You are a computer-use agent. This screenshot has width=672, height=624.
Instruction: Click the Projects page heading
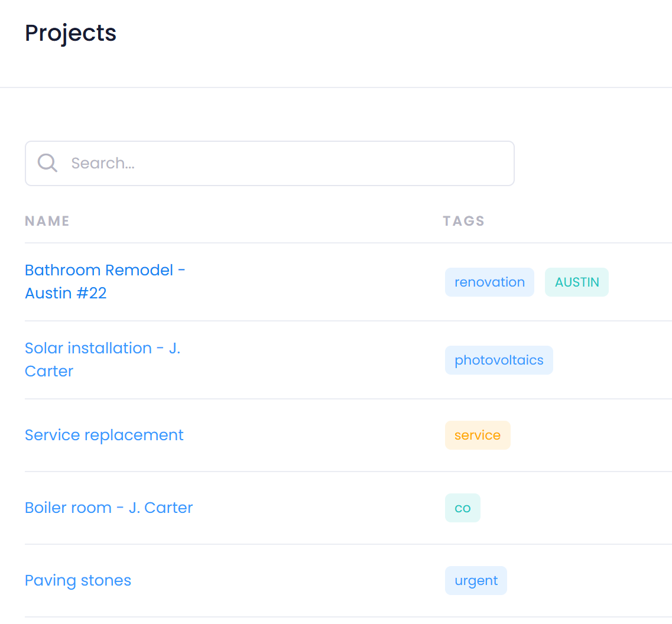[70, 32]
